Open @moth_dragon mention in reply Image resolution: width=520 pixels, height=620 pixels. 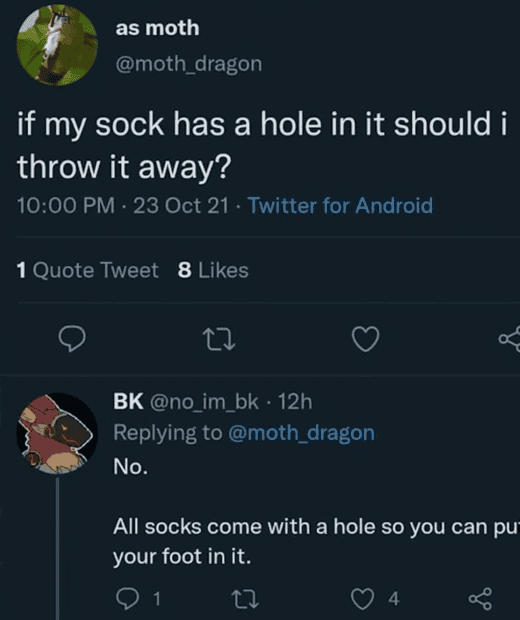point(301,433)
